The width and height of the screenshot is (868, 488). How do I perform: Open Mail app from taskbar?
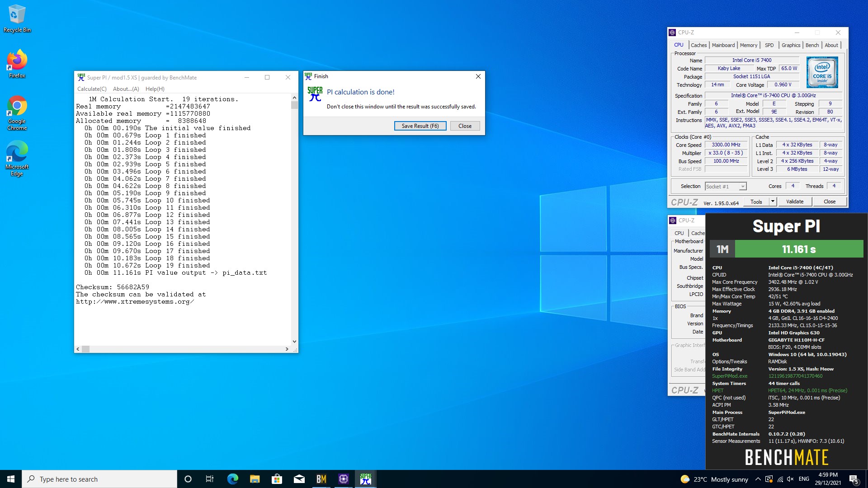tap(299, 479)
